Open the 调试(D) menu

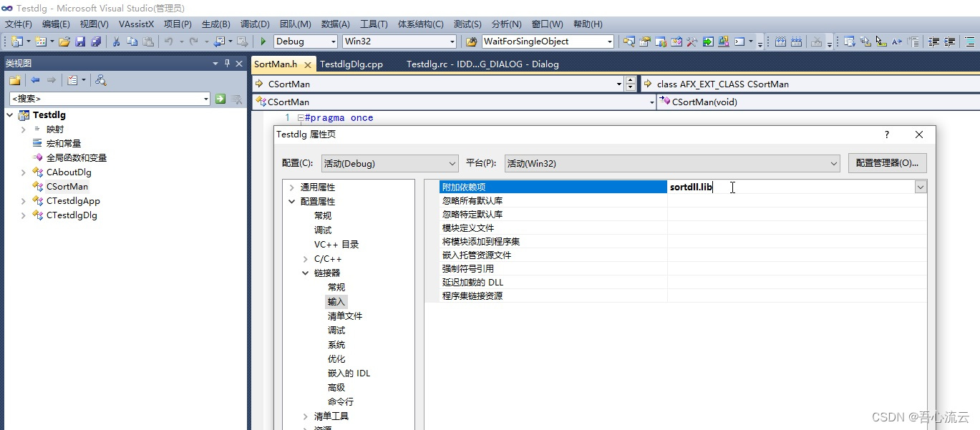click(255, 24)
